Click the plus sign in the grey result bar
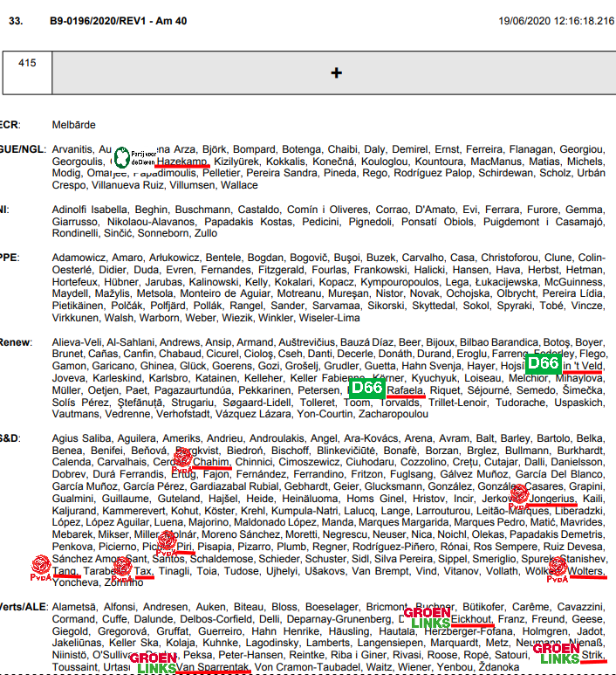The height and width of the screenshot is (675, 616). pos(337,72)
